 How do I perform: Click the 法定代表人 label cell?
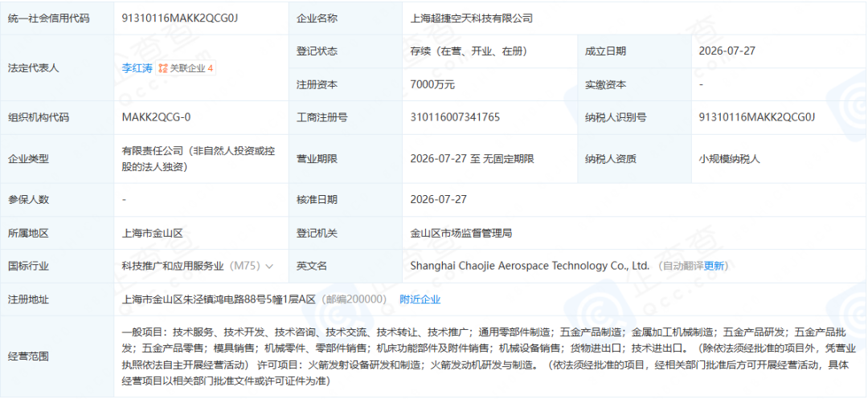point(57,68)
